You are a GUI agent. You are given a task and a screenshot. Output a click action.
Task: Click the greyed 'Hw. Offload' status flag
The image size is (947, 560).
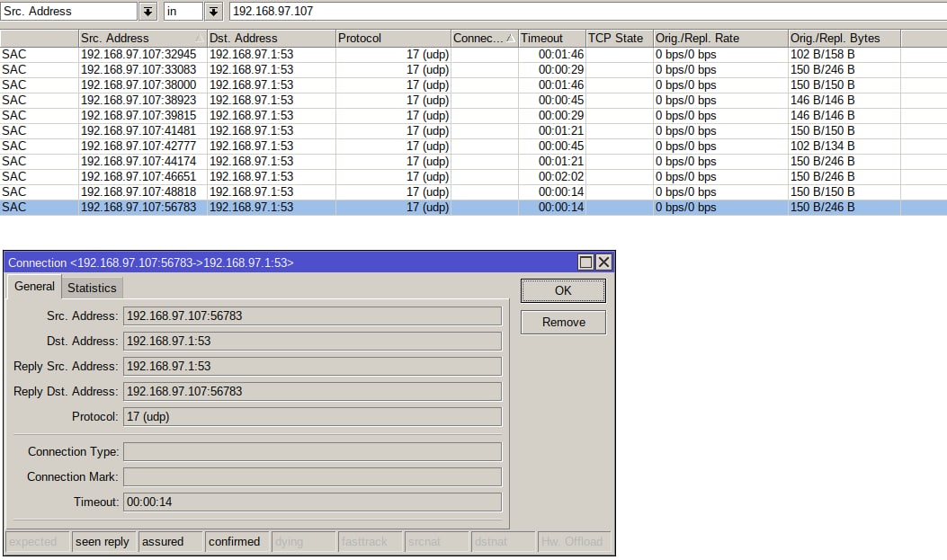pos(574,542)
